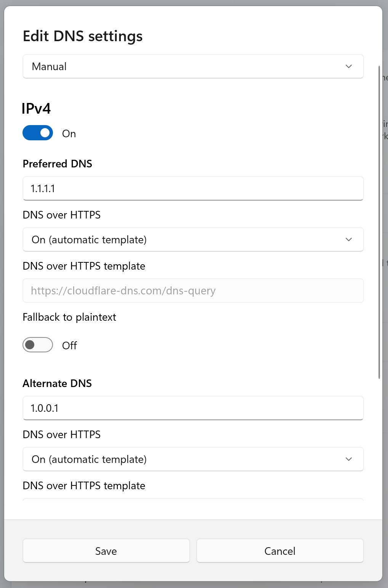This screenshot has height=588, width=388.
Task: Click the Off label beside the fallback toggle
Action: [x=69, y=345]
